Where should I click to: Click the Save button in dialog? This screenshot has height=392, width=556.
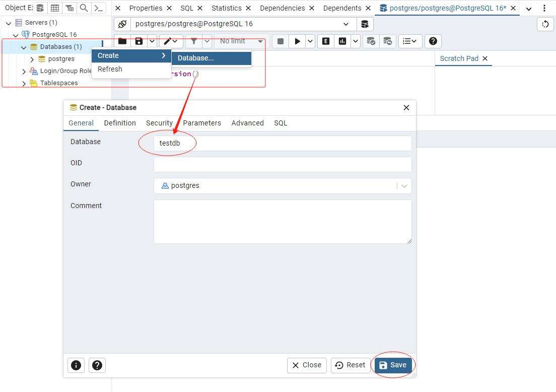pos(393,365)
